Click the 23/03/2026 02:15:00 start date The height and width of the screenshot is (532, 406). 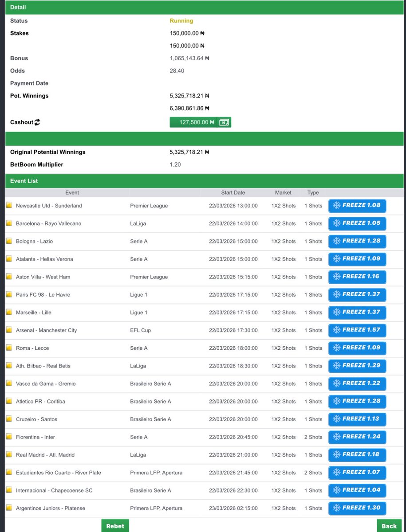point(233,508)
